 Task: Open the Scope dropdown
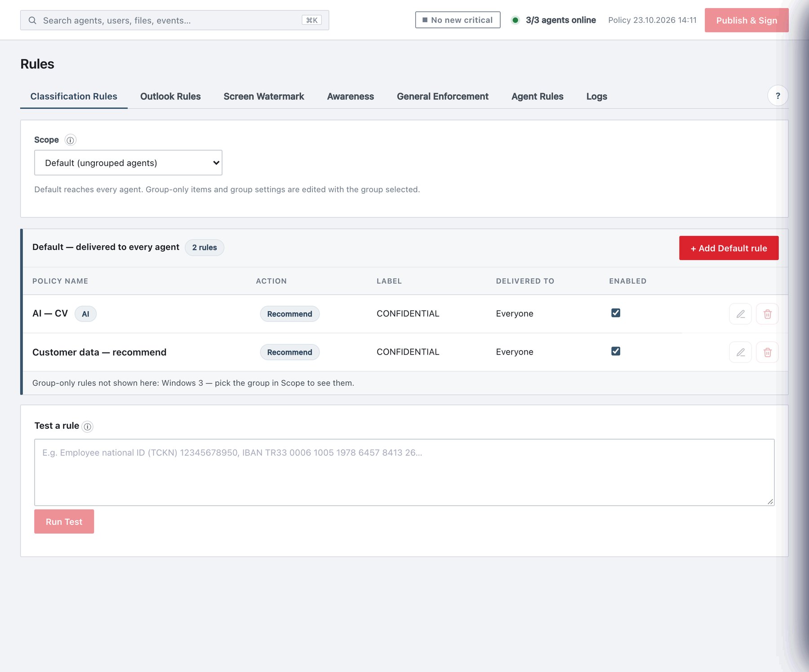pyautogui.click(x=128, y=163)
